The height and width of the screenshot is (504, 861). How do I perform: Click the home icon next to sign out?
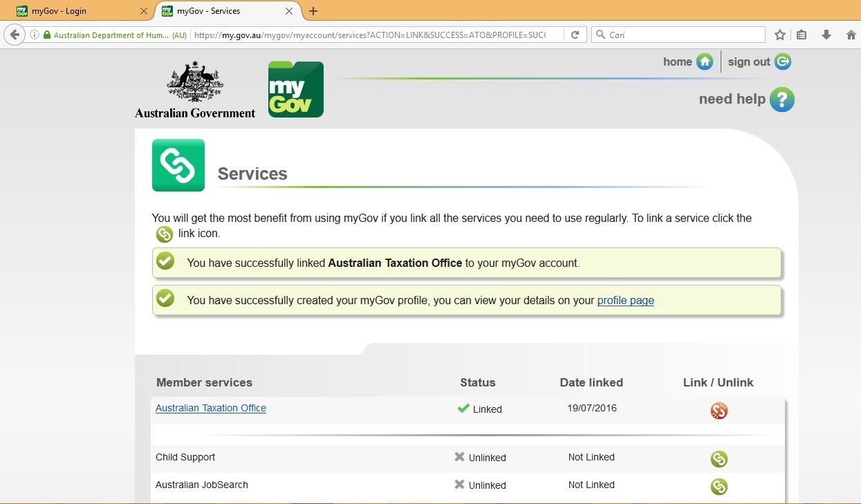705,62
